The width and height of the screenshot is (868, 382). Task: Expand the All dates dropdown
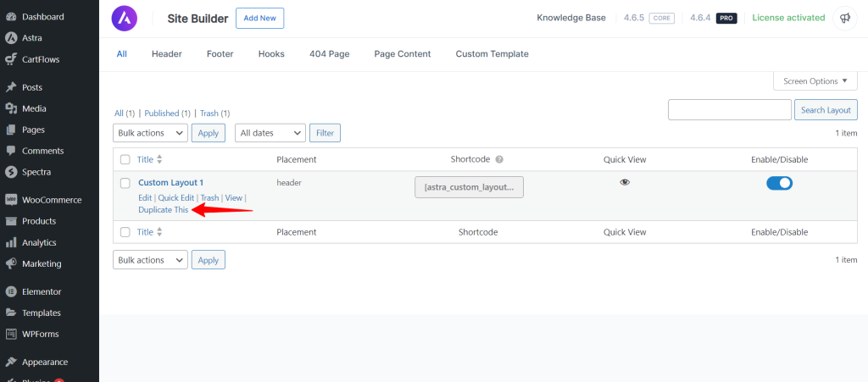click(270, 133)
